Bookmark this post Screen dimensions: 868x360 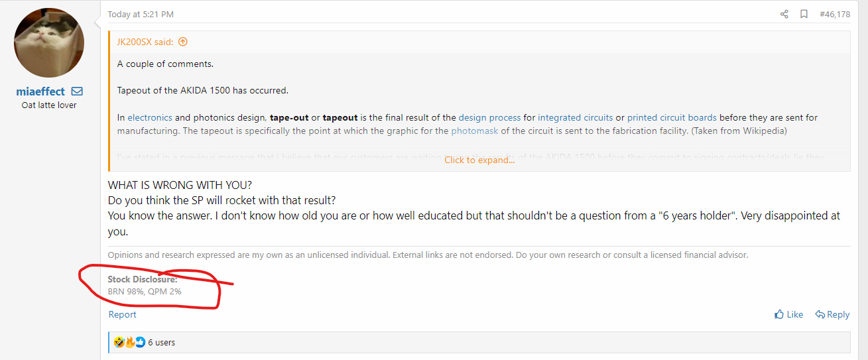(804, 14)
